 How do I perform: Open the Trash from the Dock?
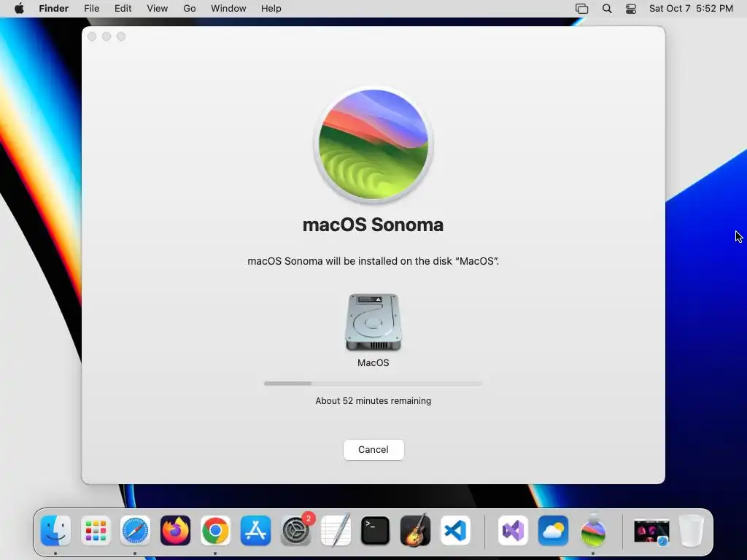coord(692,531)
